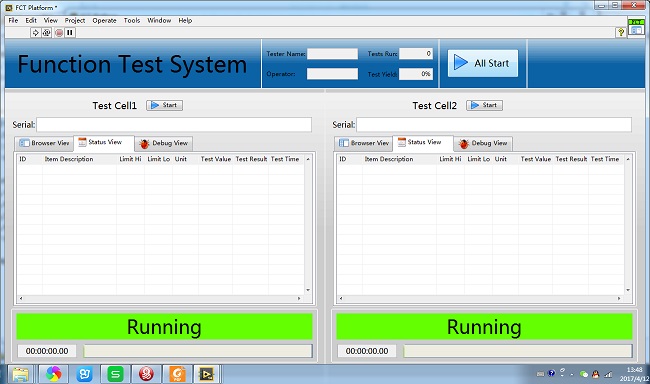The height and width of the screenshot is (384, 650).
Task: Click the Tester Name input field
Action: click(332, 54)
